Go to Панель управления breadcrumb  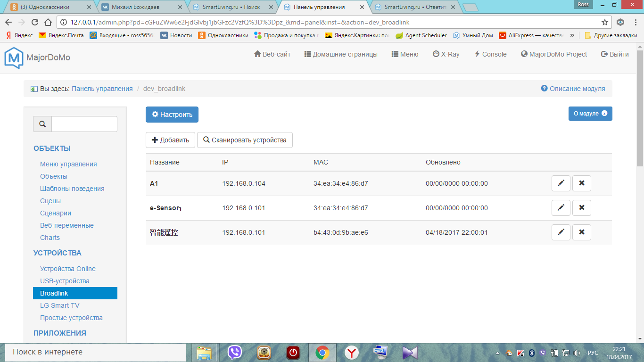click(x=102, y=89)
